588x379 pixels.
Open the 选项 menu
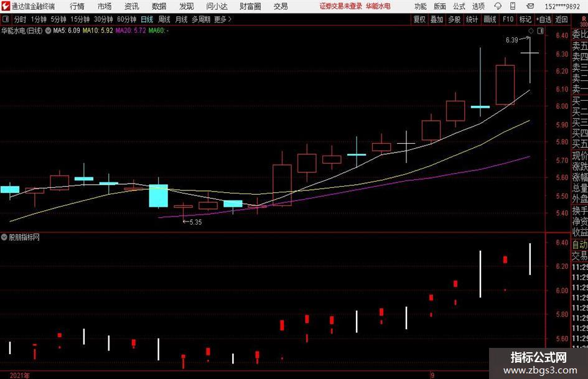[x=478, y=6]
